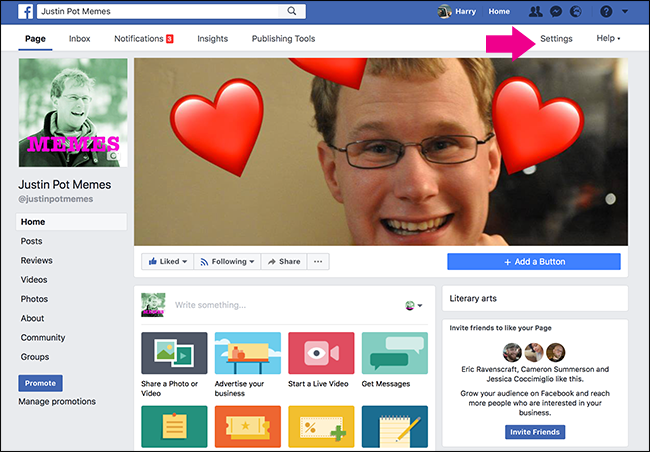Click the Add a Button button
Image resolution: width=650 pixels, height=452 pixels.
coord(534,262)
